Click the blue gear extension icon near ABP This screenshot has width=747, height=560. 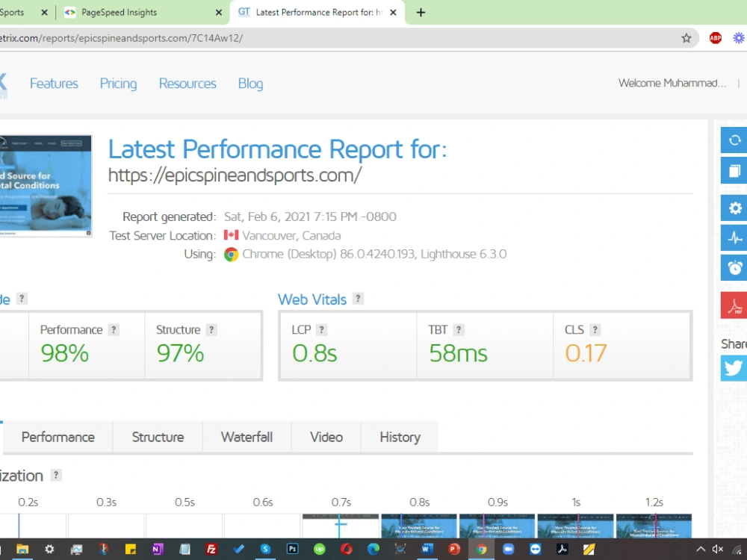click(739, 38)
